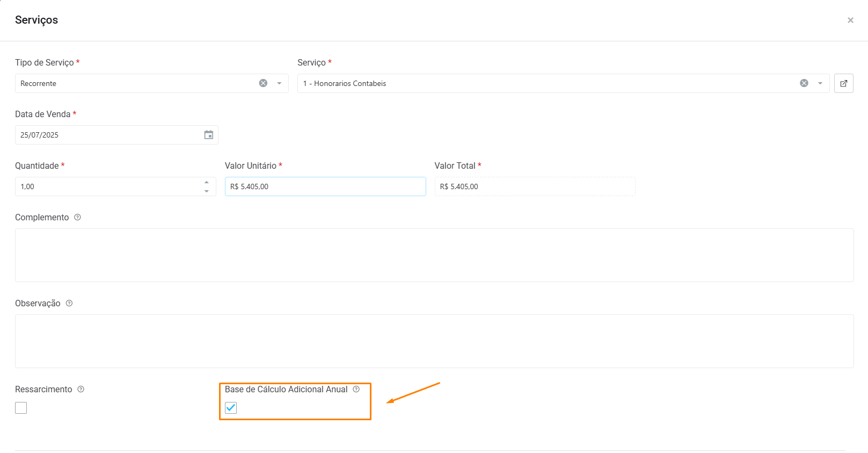Clear the selected Serviço value
868x453 pixels.
[x=804, y=83]
